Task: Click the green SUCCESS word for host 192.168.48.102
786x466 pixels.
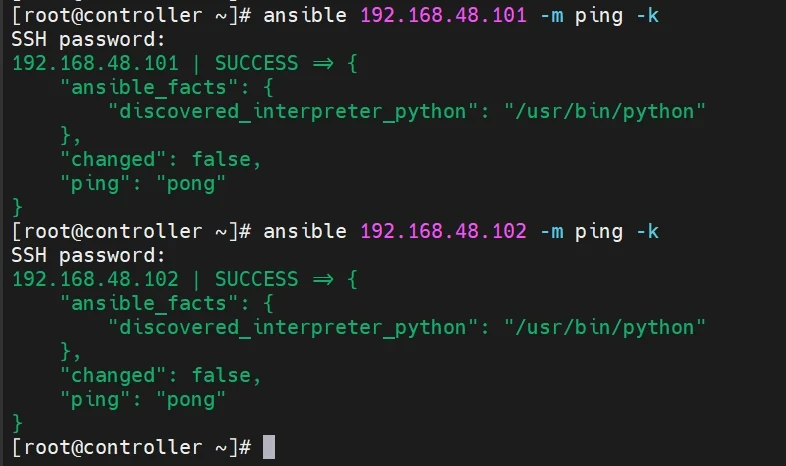Action: pos(256,279)
